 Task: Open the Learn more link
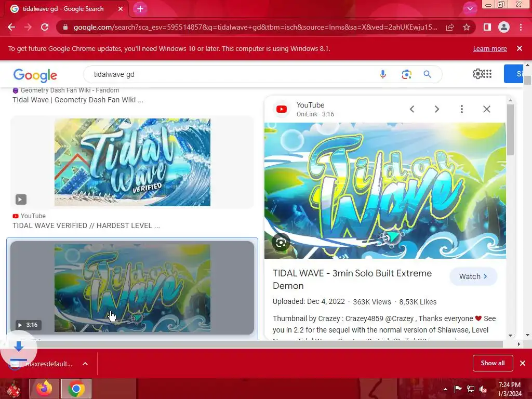pyautogui.click(x=490, y=48)
